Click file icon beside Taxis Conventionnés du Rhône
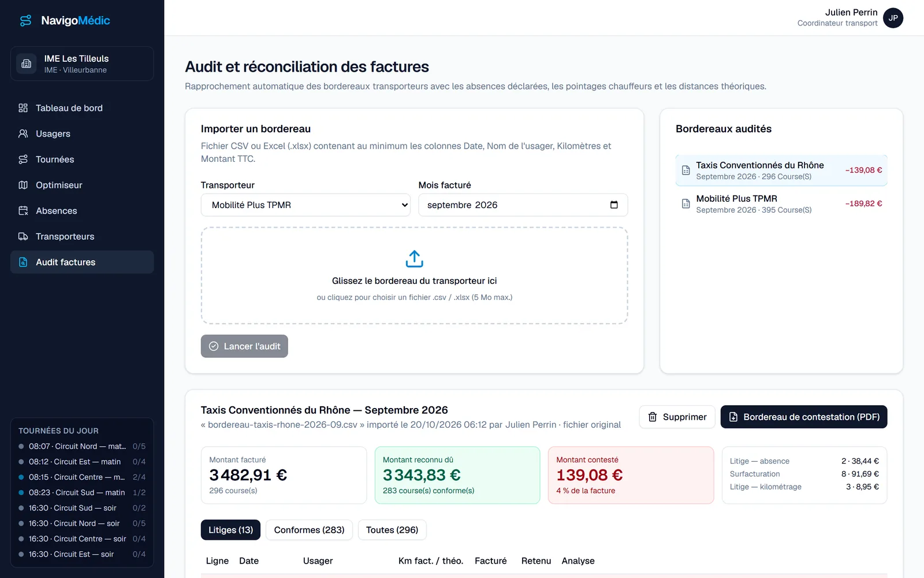 click(686, 171)
